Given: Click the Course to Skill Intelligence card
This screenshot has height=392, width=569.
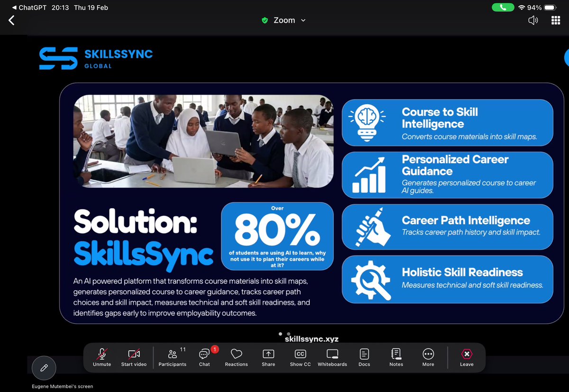Looking at the screenshot, I should coord(447,123).
